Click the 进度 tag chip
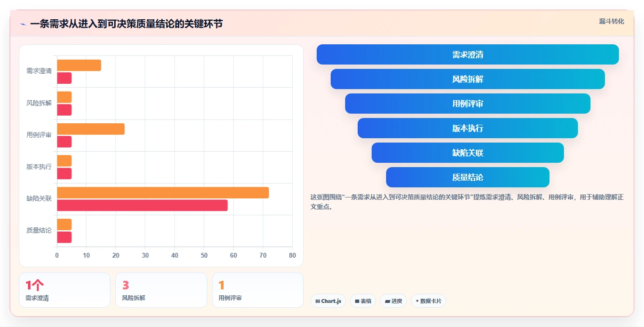Screen dimensions: 644x327 coord(393,301)
